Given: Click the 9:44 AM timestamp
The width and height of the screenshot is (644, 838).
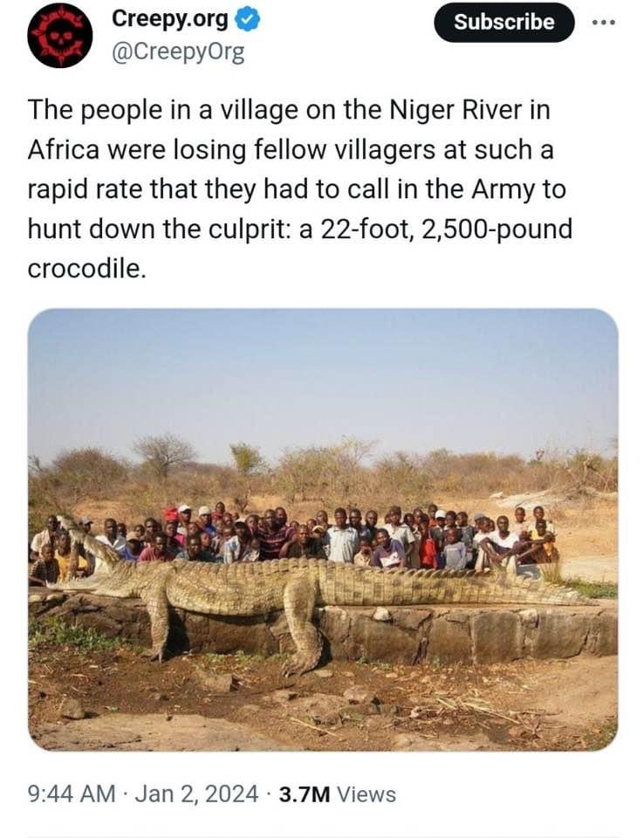Looking at the screenshot, I should click(x=71, y=794).
